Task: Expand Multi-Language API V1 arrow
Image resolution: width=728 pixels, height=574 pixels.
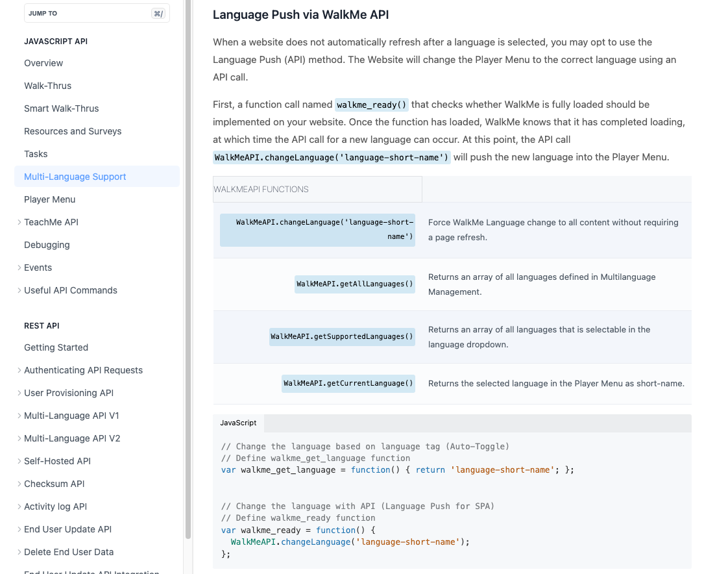Action: (x=19, y=416)
